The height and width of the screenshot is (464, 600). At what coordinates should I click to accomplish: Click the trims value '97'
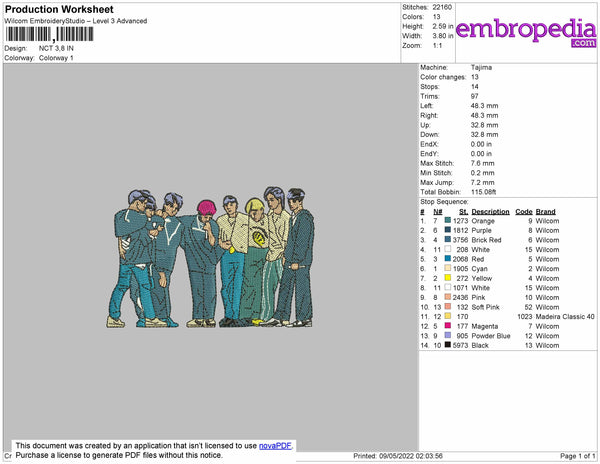coord(474,96)
